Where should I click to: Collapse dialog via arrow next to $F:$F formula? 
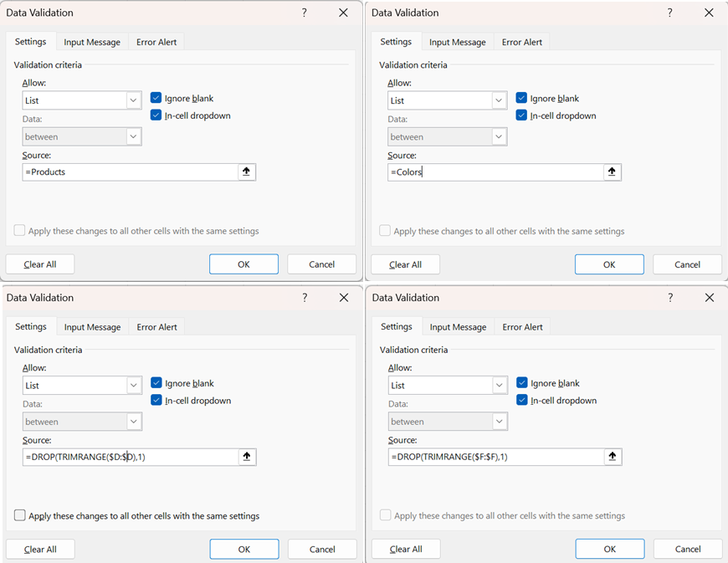[x=612, y=457]
